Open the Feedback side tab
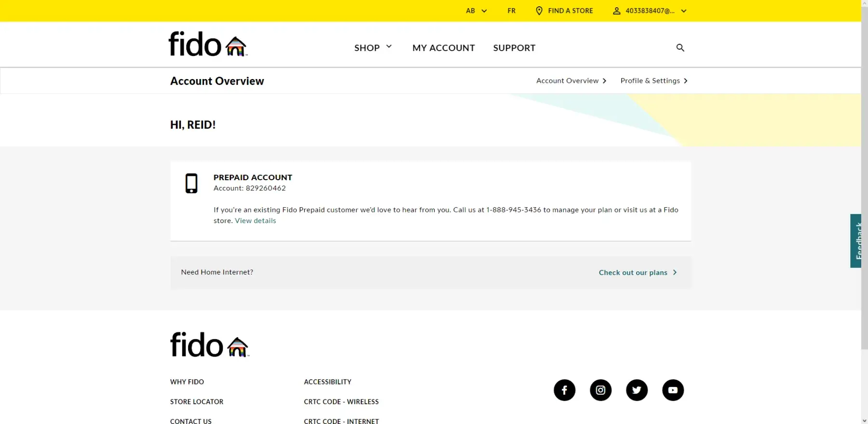The height and width of the screenshot is (424, 868). pyautogui.click(x=856, y=241)
